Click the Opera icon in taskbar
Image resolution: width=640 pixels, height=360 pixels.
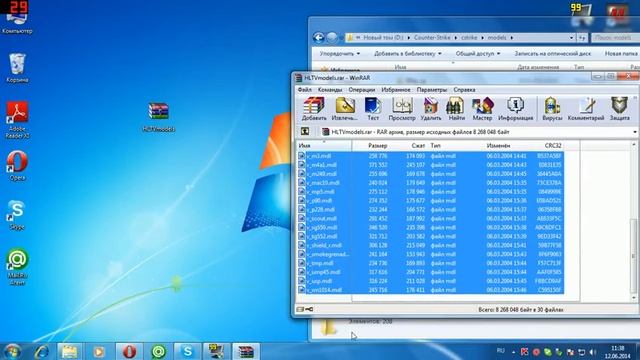tap(129, 351)
